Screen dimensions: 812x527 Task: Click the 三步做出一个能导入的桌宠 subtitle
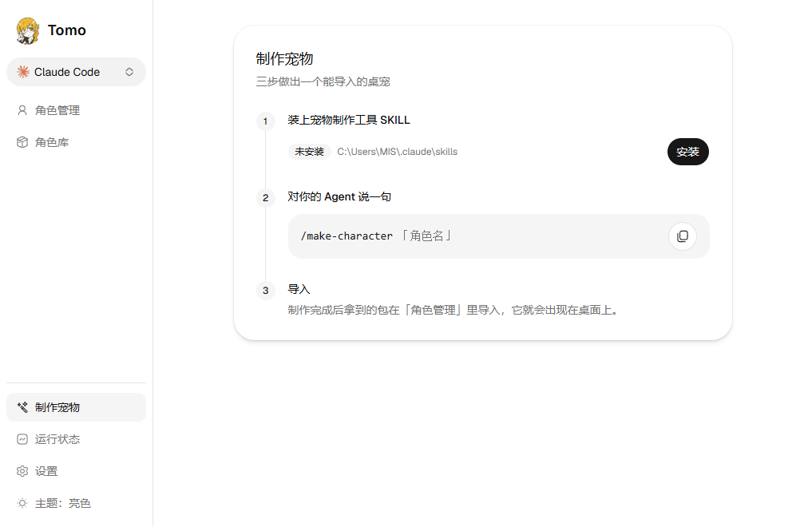pyautogui.click(x=323, y=81)
